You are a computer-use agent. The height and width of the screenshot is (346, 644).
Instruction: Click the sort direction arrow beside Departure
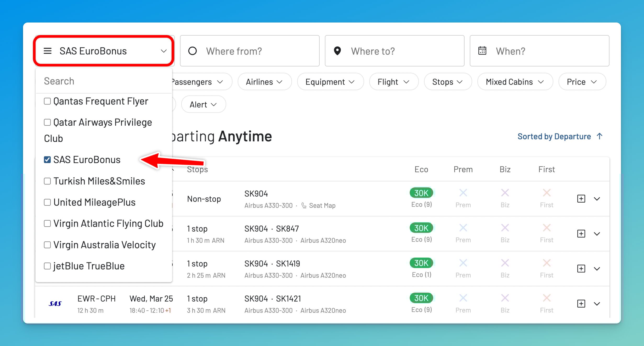click(x=600, y=136)
